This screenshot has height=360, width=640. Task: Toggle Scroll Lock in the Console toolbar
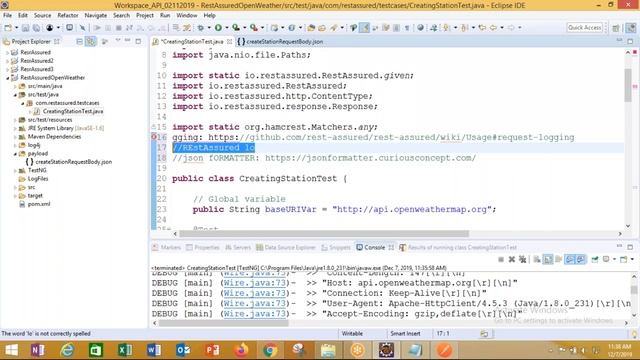coord(548,260)
